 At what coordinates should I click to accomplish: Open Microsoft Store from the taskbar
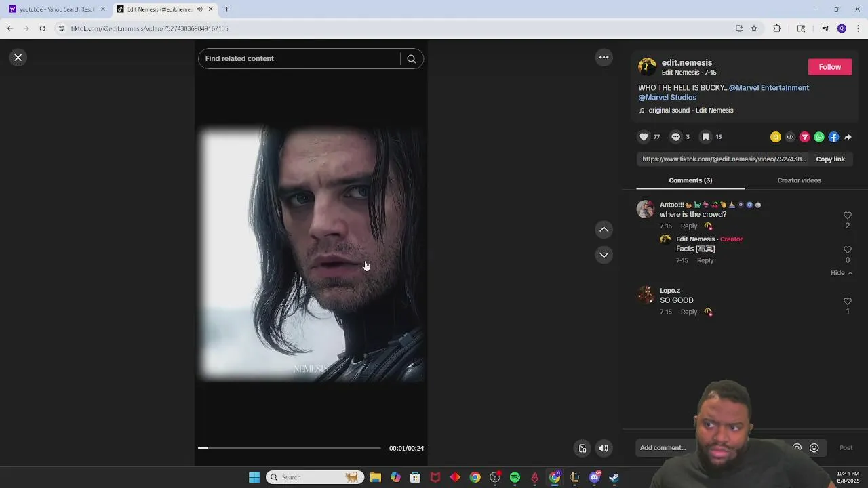click(x=415, y=478)
